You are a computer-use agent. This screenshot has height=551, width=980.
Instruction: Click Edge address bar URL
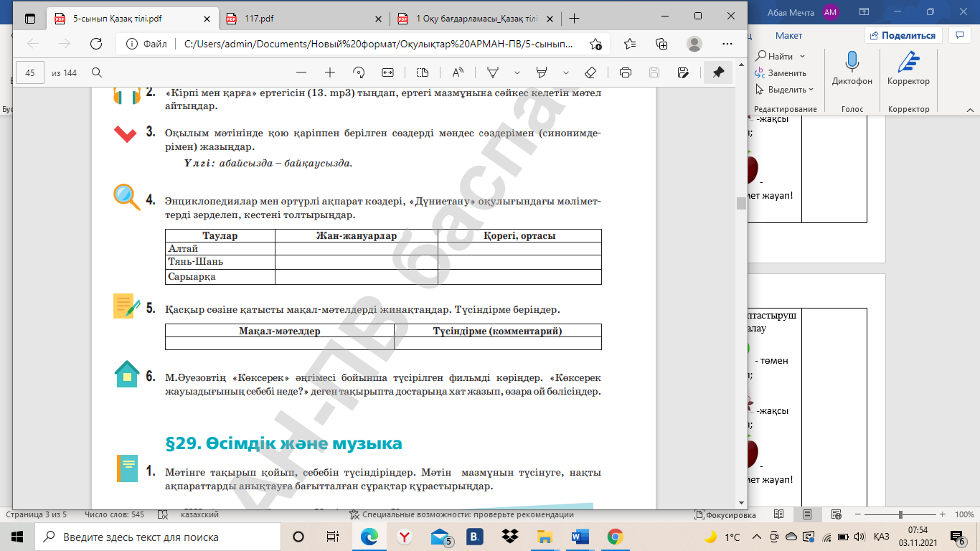(x=378, y=44)
